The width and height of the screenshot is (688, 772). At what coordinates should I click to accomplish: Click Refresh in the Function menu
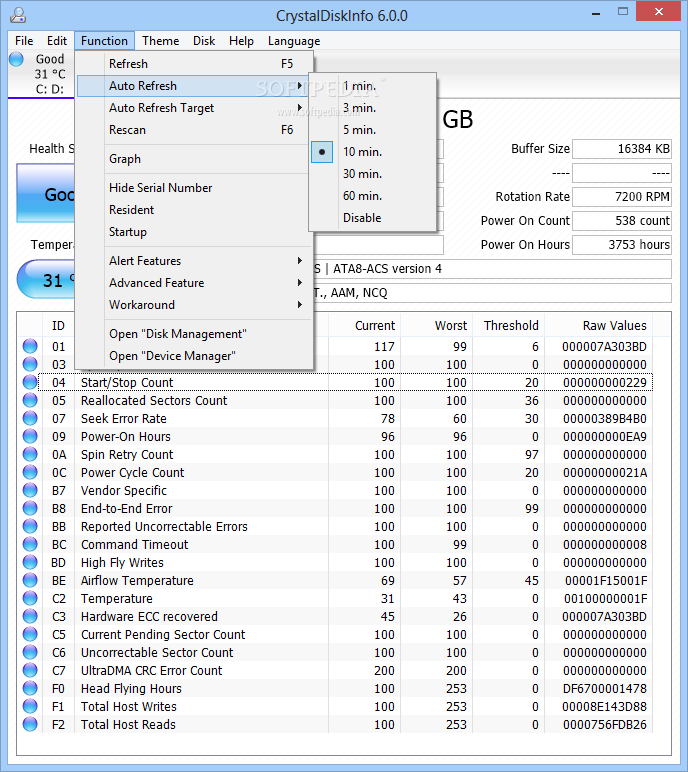[194, 64]
